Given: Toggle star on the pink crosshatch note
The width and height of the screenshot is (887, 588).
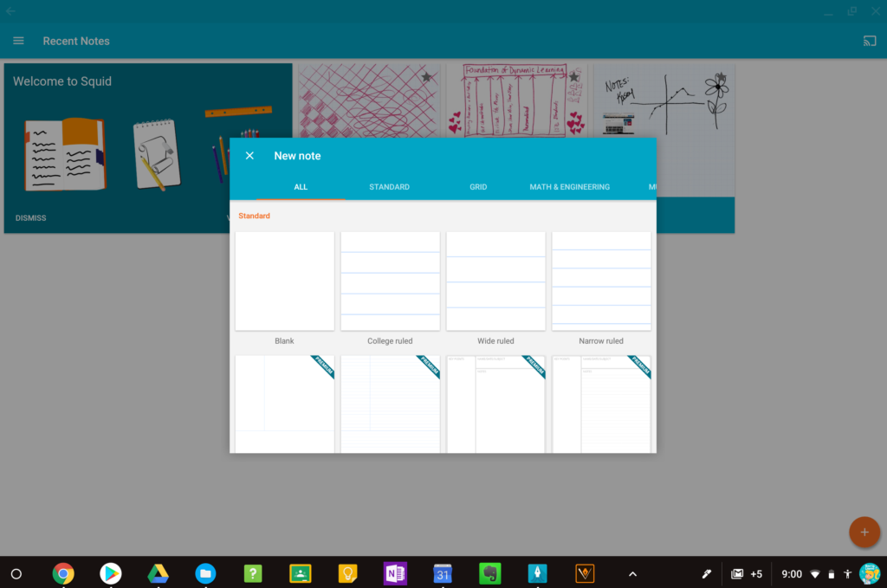Looking at the screenshot, I should 426,77.
